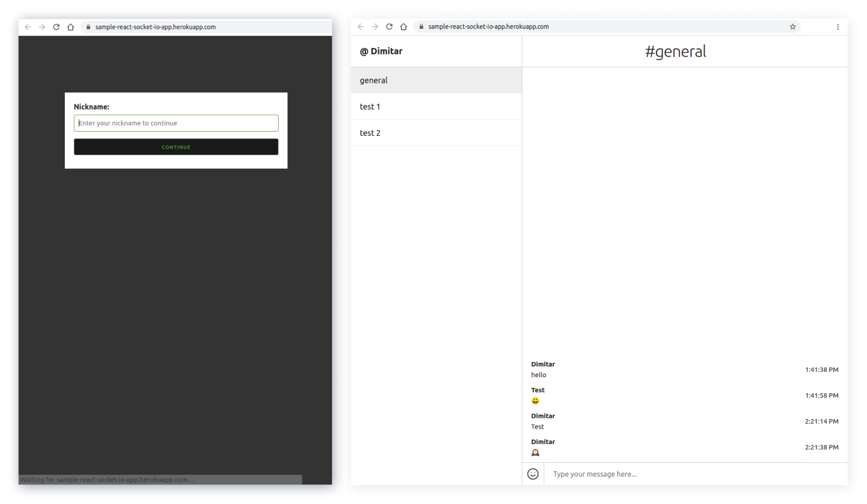Screen dimensions: 867x504
Task: Click the #general channel title
Action: (675, 51)
